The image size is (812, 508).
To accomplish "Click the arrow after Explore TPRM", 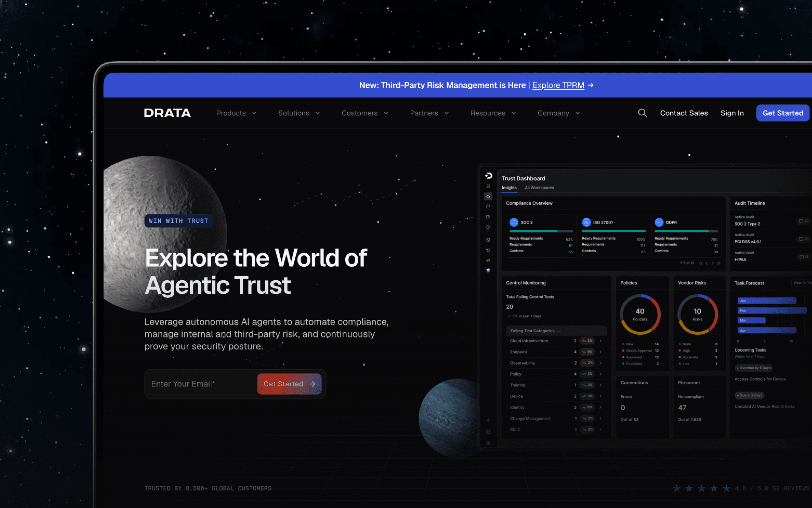I will 591,85.
